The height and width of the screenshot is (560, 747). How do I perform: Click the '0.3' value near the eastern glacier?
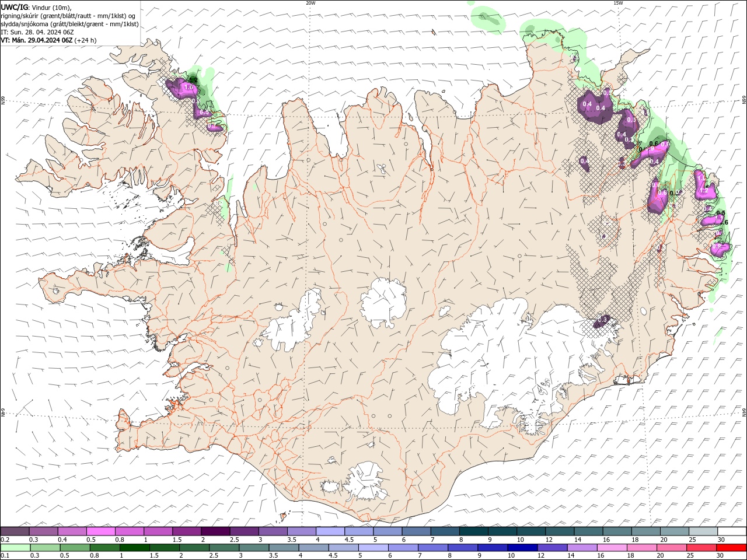coord(603,320)
